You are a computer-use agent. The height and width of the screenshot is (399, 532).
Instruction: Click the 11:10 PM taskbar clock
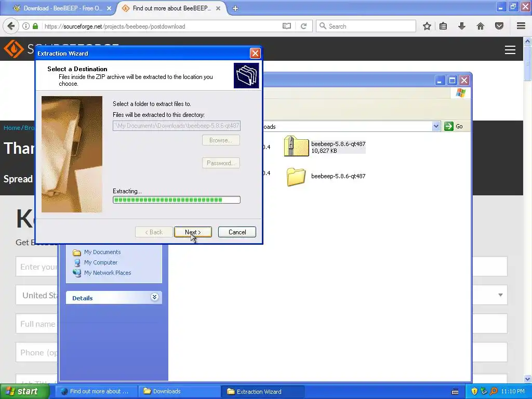tap(513, 391)
